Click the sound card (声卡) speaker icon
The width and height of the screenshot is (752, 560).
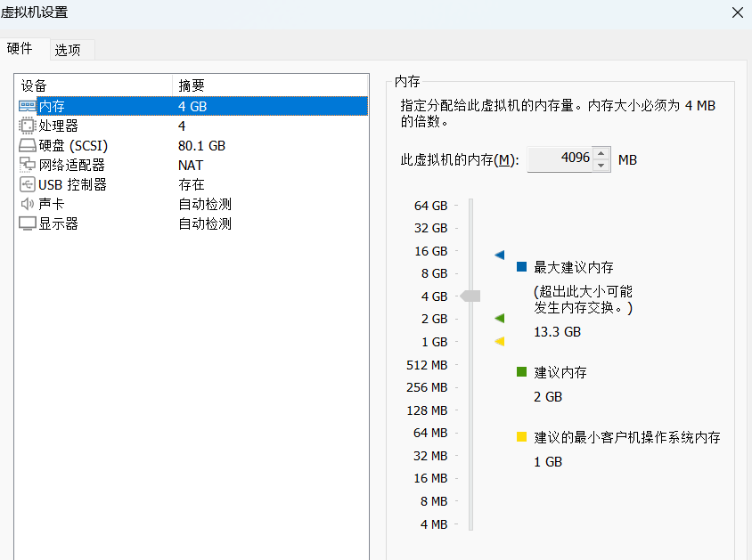[x=28, y=204]
